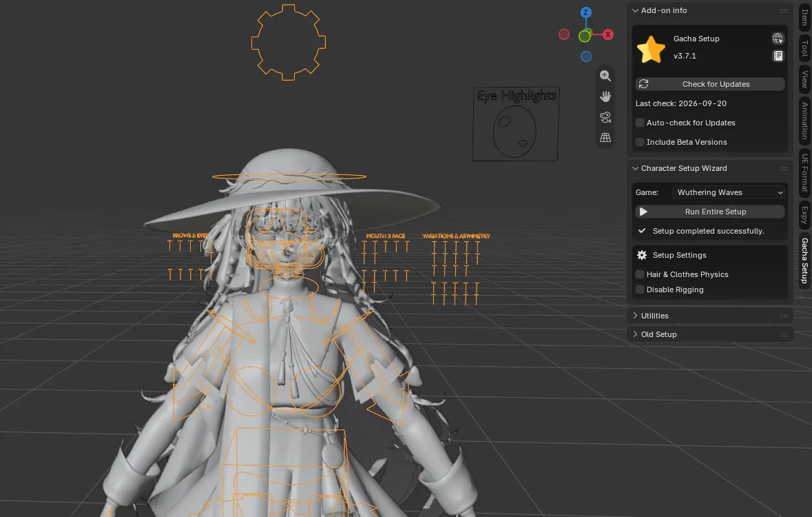Grab the Utilities panel drag grip
Image resolution: width=812 pixels, height=517 pixels.
784,316
